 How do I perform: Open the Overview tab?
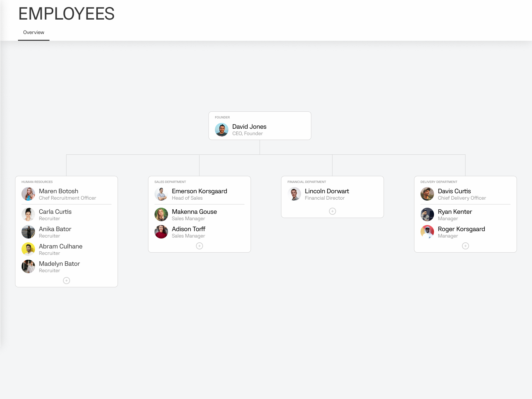click(x=34, y=32)
